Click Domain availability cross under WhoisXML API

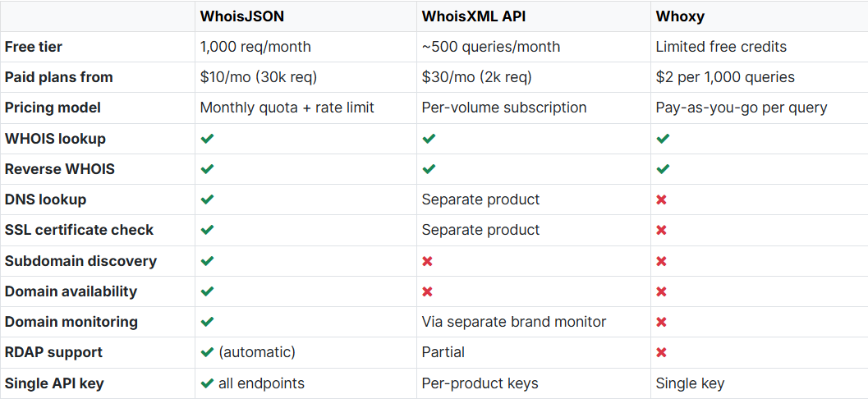point(427,291)
